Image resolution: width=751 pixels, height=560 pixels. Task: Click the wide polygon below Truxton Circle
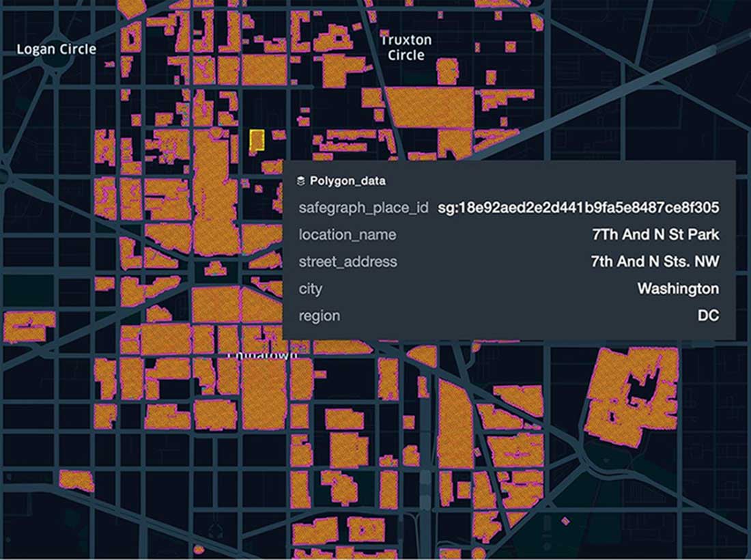click(x=430, y=107)
